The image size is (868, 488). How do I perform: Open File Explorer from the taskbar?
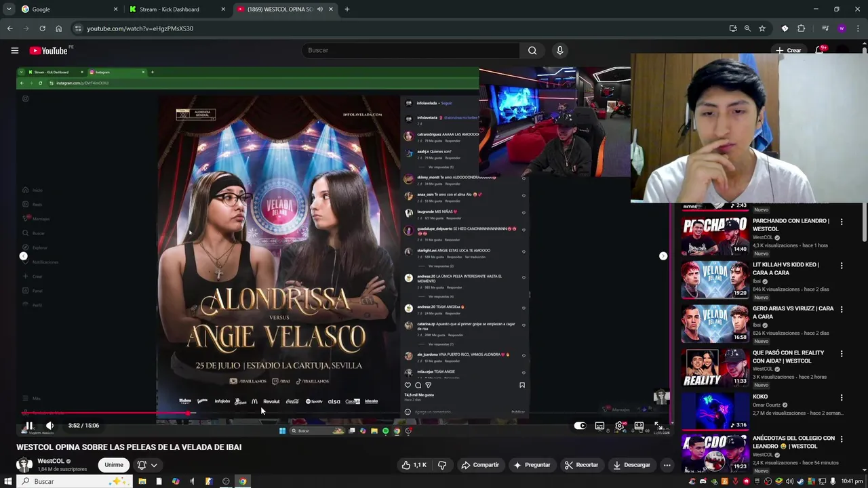(142, 481)
